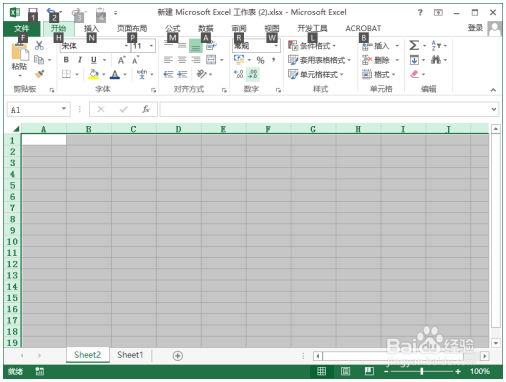Select column D header

coord(179,129)
